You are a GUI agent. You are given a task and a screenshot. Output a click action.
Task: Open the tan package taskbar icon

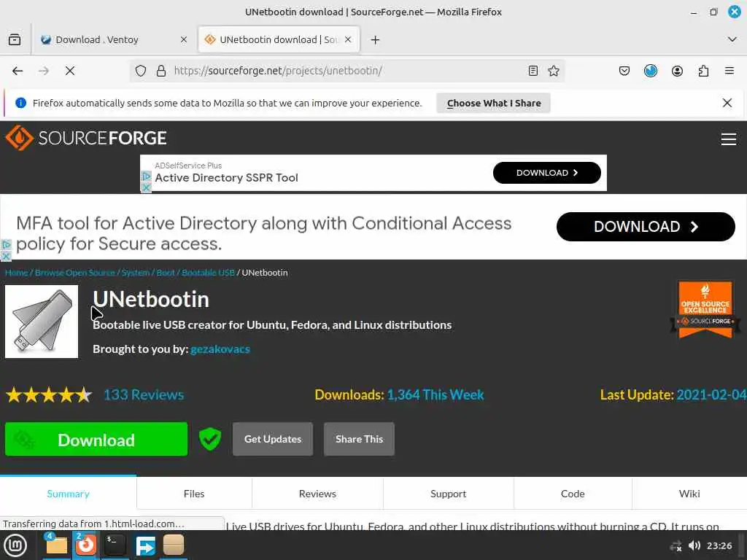(x=174, y=545)
